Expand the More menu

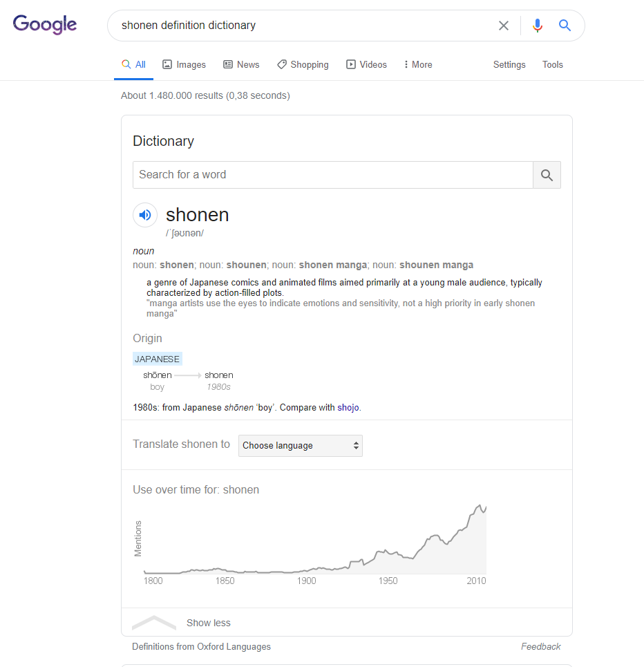click(418, 64)
